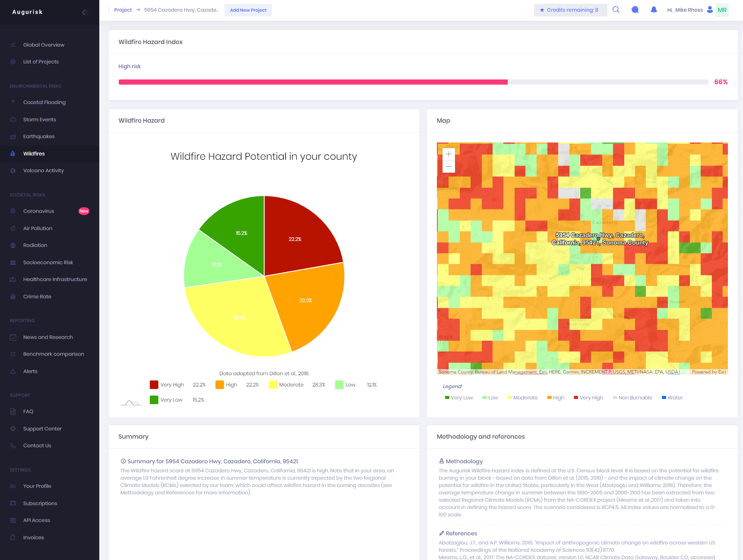Open Your Profile settings
The image size is (743, 560).
[x=37, y=486]
